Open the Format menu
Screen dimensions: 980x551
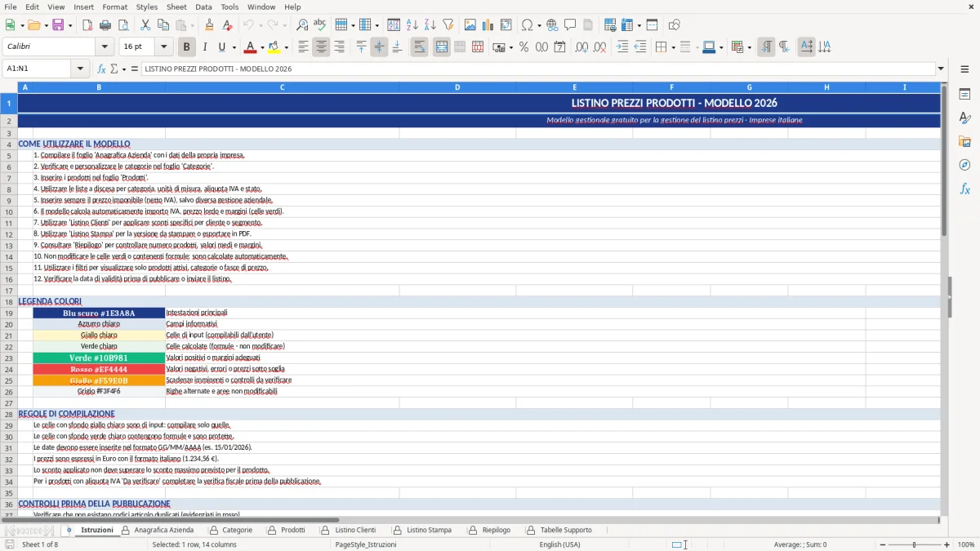coord(114,7)
